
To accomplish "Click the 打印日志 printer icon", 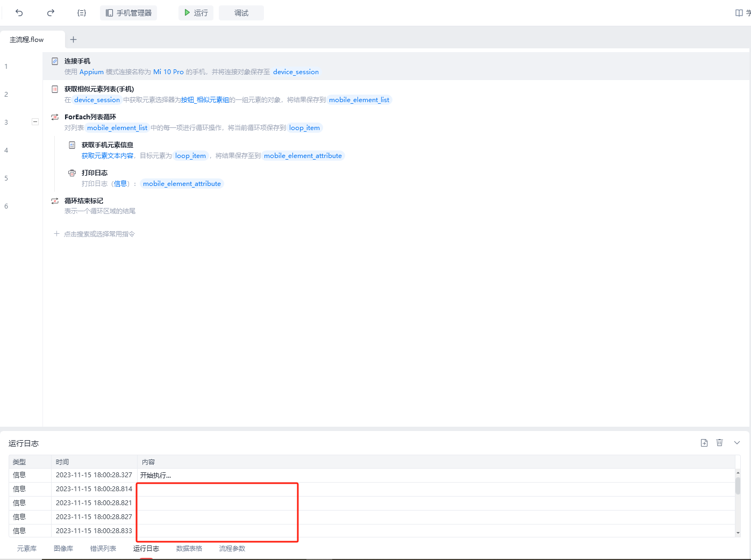I will click(72, 173).
